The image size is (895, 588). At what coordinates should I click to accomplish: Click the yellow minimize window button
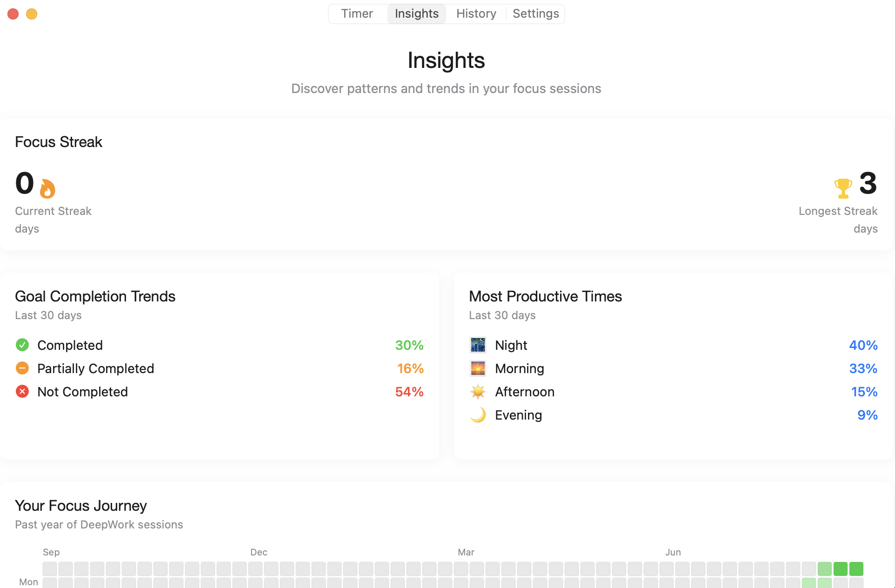point(32,14)
